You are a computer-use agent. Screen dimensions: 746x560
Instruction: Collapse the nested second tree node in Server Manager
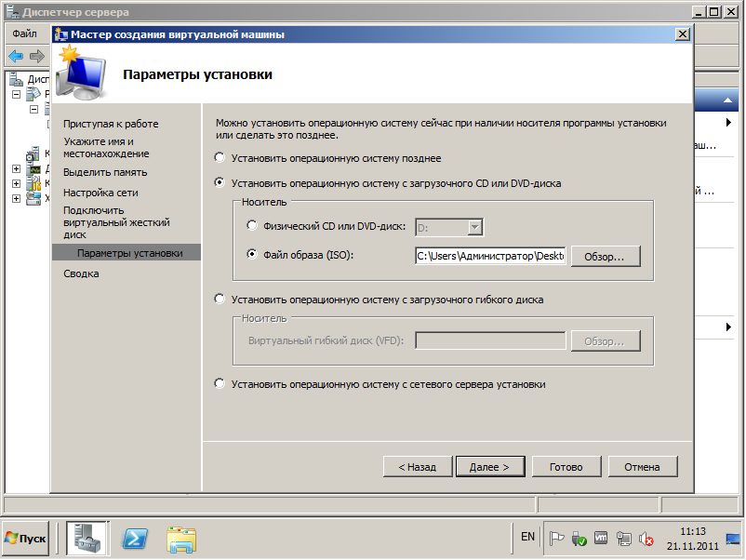point(33,109)
